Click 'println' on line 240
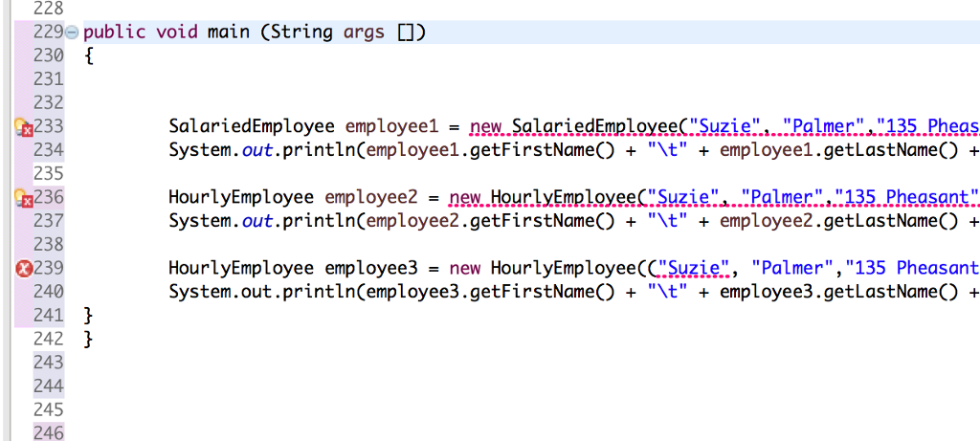Image resolution: width=980 pixels, height=441 pixels. 319,292
